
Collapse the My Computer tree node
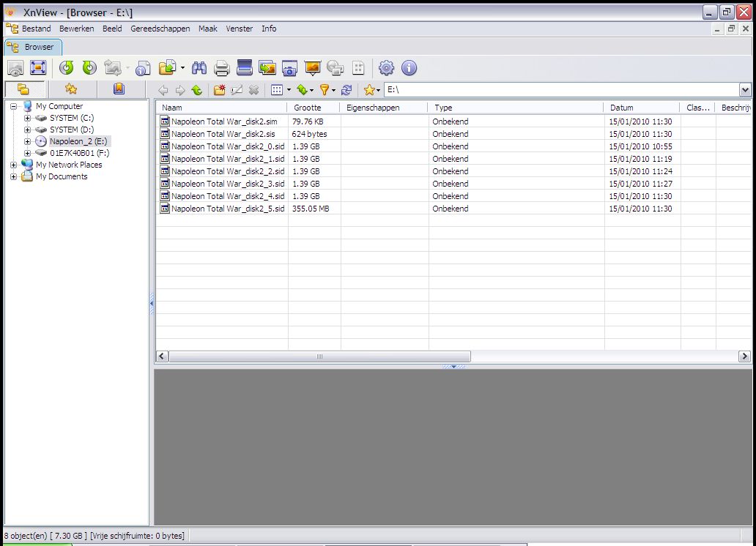[x=13, y=107]
